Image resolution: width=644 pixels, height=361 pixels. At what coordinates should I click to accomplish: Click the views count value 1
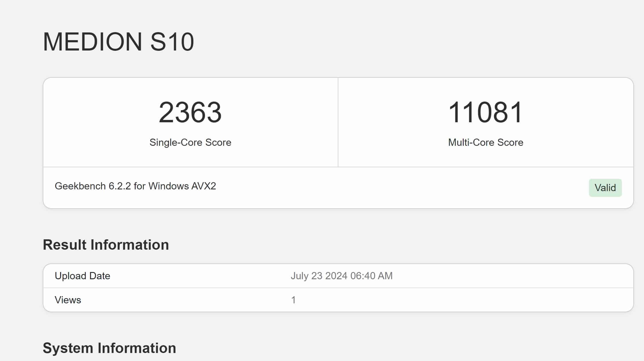(293, 300)
